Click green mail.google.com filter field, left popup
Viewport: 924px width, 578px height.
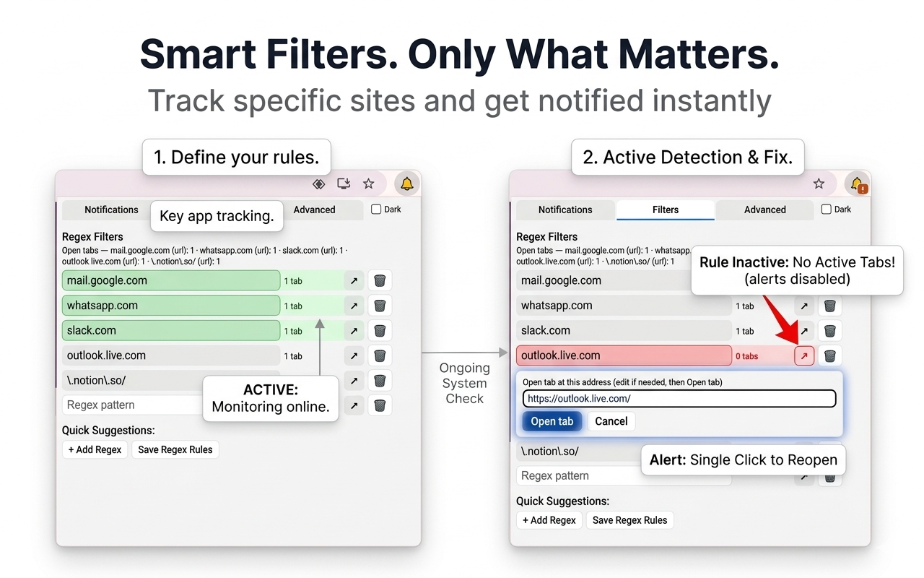(x=171, y=281)
